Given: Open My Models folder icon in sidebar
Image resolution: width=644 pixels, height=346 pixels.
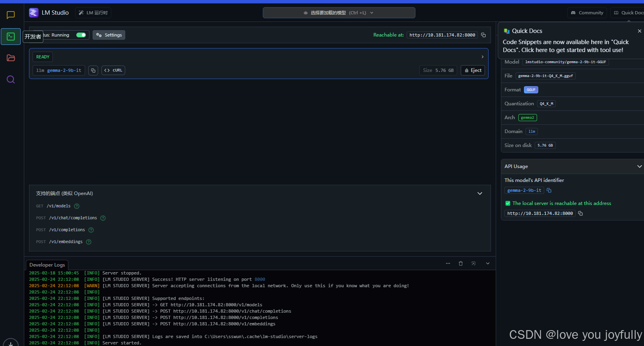Looking at the screenshot, I should tap(11, 58).
